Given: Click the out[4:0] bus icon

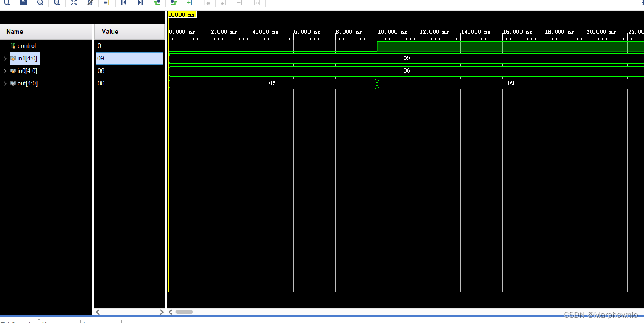Looking at the screenshot, I should coord(13,83).
